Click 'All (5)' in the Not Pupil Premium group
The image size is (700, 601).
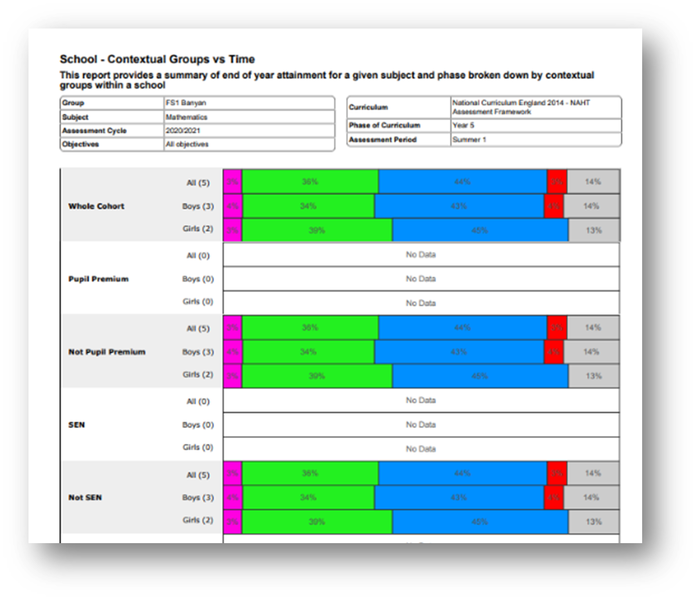(x=198, y=328)
